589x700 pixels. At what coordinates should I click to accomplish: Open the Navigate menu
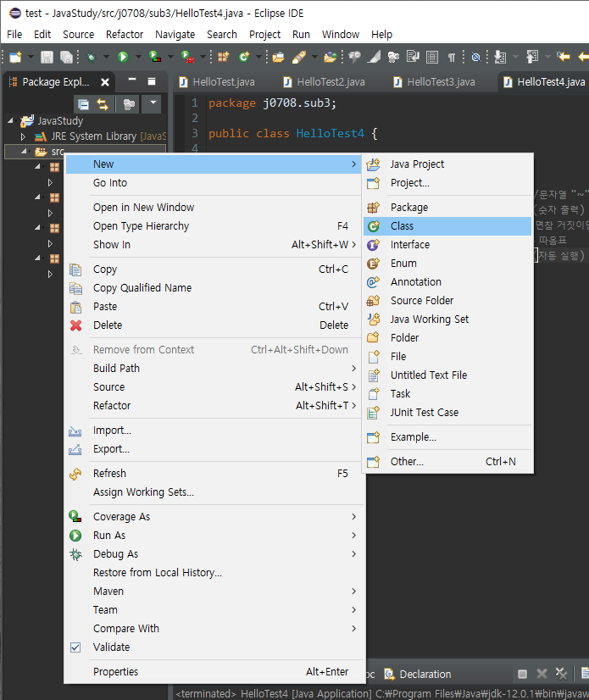(175, 35)
